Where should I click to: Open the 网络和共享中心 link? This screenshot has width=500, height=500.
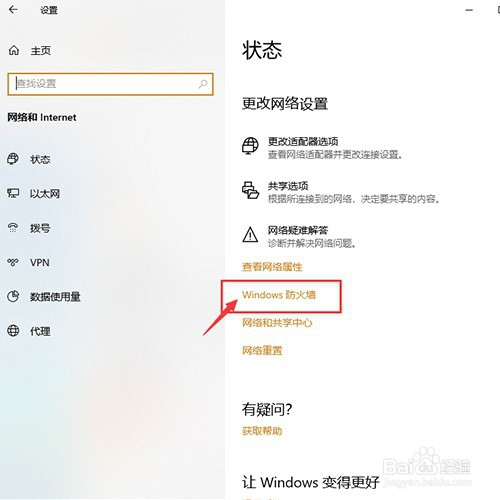point(277,323)
